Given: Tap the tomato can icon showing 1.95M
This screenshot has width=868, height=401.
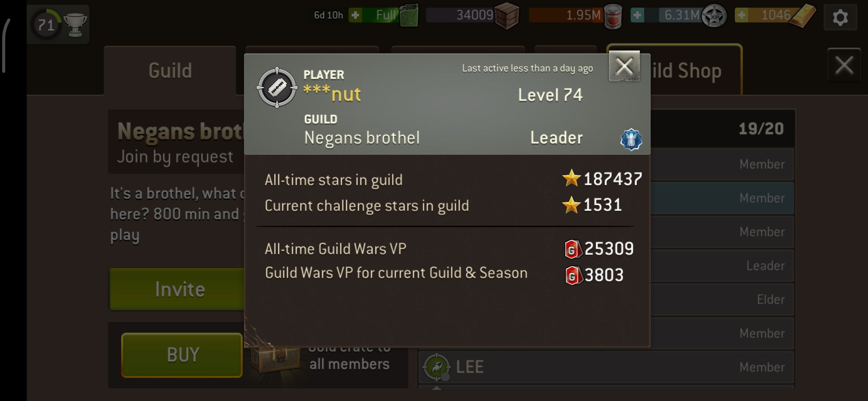Looking at the screenshot, I should (613, 16).
